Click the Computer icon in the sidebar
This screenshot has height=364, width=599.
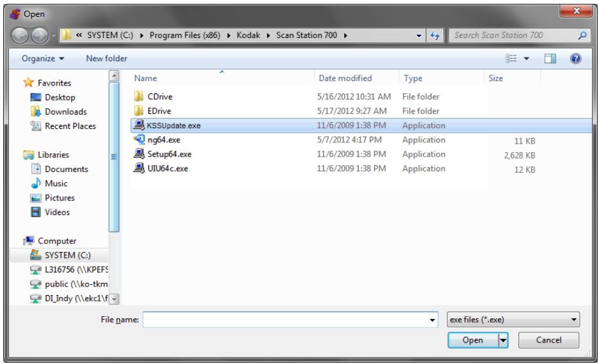(28, 240)
